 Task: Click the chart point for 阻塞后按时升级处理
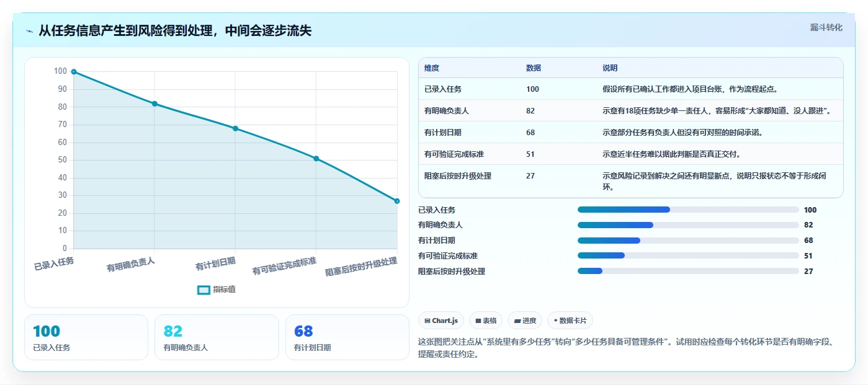[x=397, y=201]
